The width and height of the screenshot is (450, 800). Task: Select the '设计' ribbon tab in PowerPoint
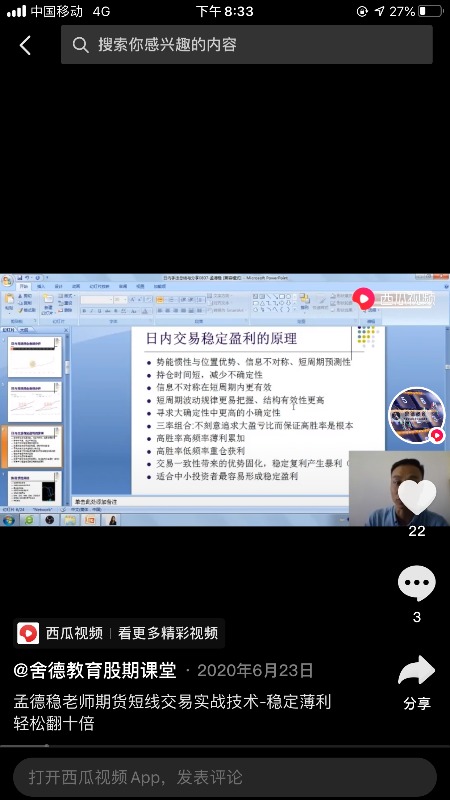pyautogui.click(x=58, y=287)
